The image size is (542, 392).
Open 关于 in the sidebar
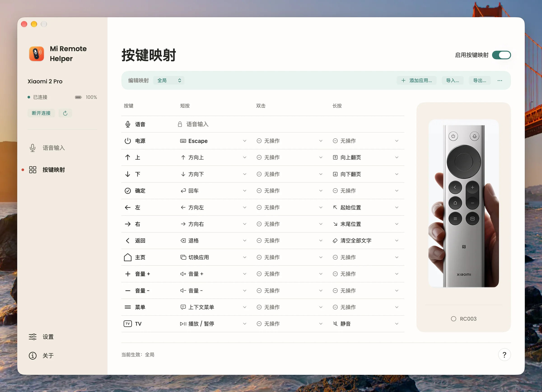(48, 356)
